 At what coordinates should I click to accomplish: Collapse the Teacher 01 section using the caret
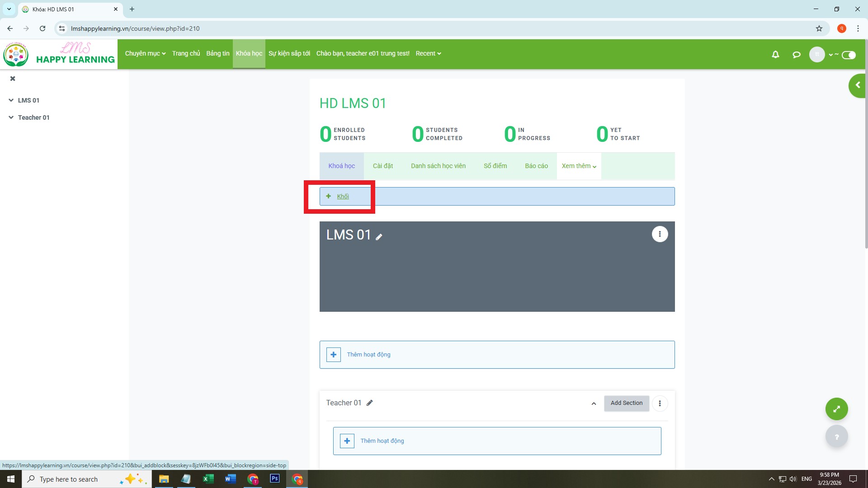(594, 404)
